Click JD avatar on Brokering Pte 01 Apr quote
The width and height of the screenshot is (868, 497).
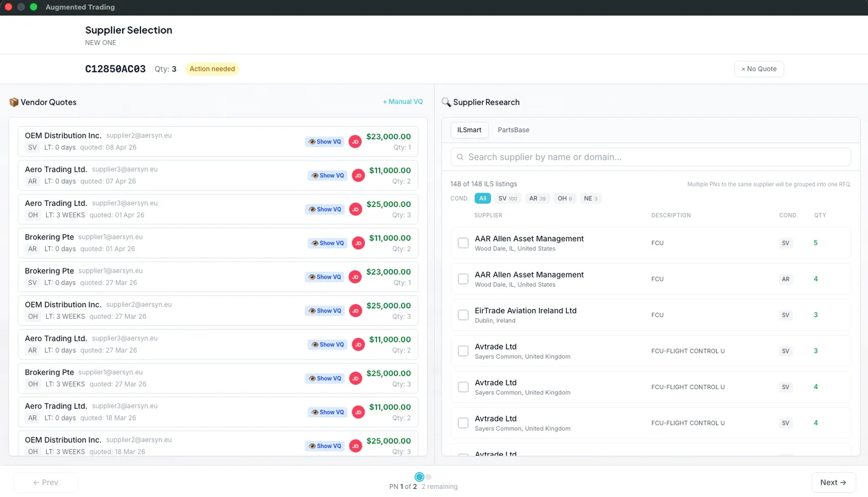pos(358,243)
